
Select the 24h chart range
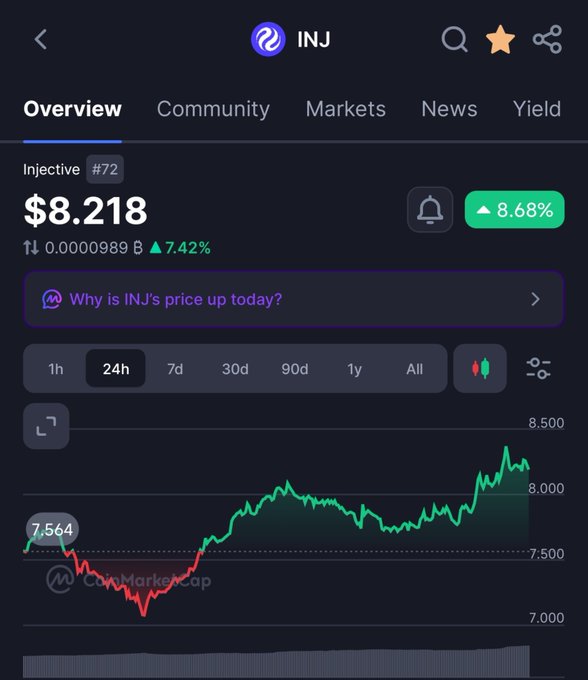coord(116,369)
